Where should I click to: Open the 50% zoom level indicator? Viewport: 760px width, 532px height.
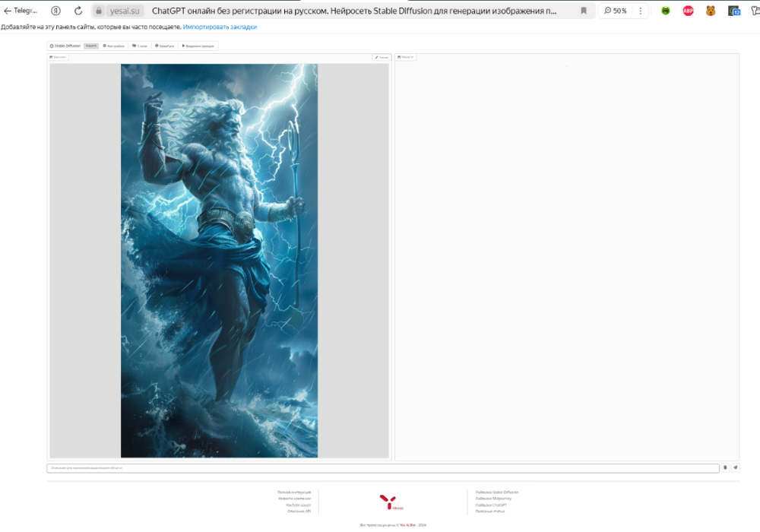(x=616, y=11)
